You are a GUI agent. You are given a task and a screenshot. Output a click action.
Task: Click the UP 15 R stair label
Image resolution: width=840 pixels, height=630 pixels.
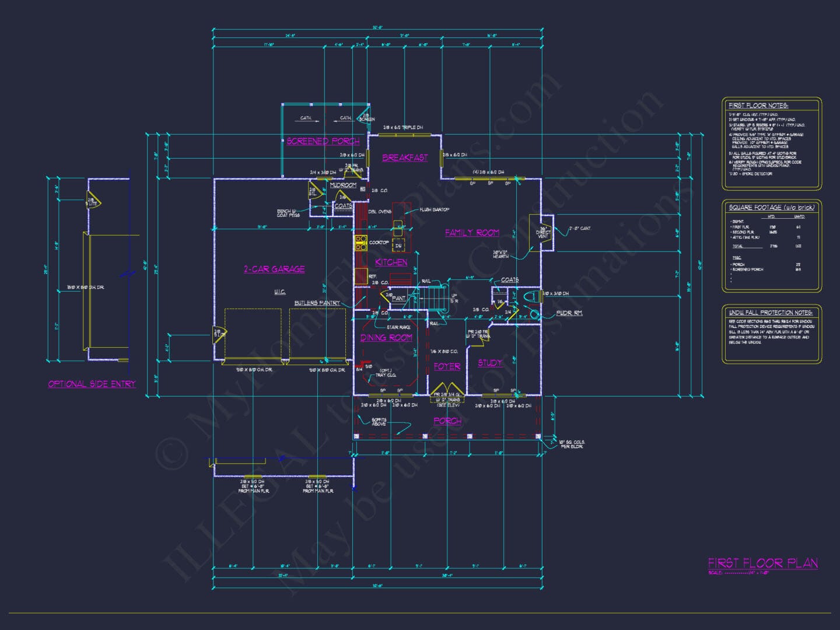[x=454, y=298]
